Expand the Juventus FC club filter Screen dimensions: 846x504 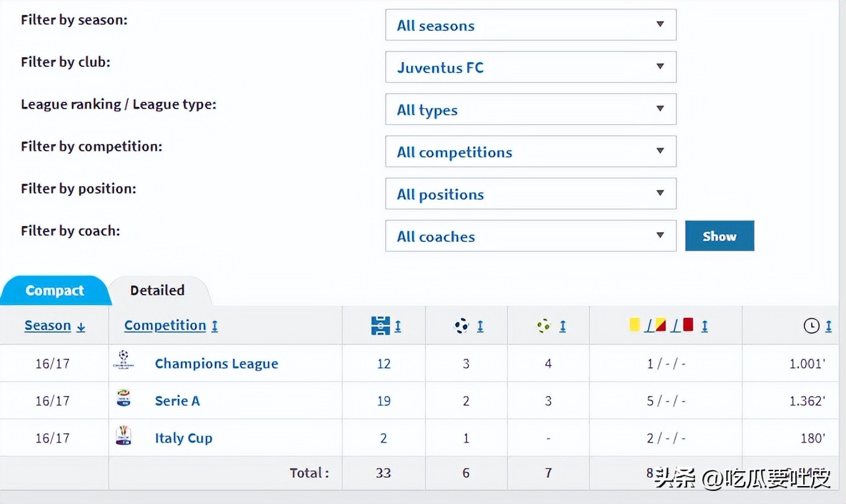tap(530, 67)
